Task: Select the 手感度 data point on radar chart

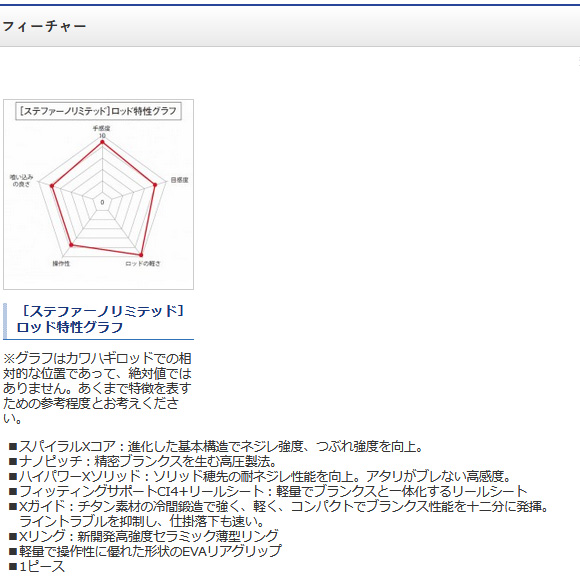Action: pos(102,142)
